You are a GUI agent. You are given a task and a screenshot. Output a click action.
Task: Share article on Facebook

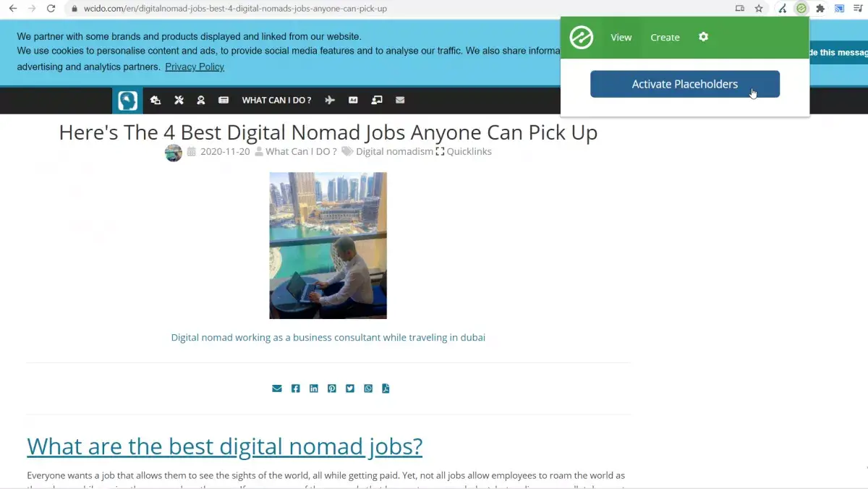point(295,388)
